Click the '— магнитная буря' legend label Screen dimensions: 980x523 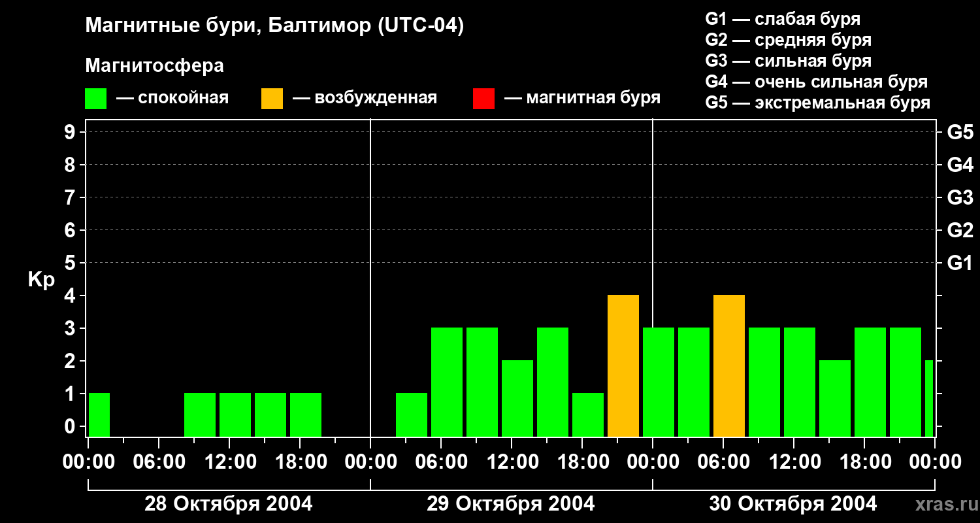click(582, 98)
